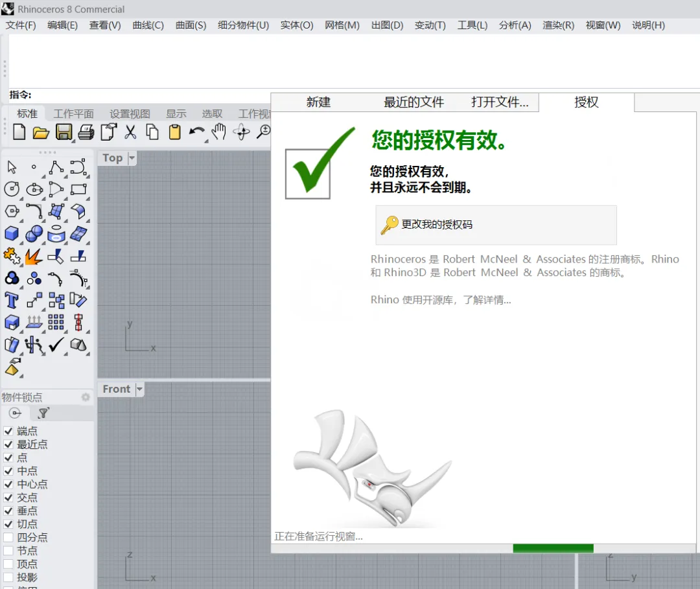Select the Array grid tool
The image size is (700, 589).
pyautogui.click(x=56, y=322)
